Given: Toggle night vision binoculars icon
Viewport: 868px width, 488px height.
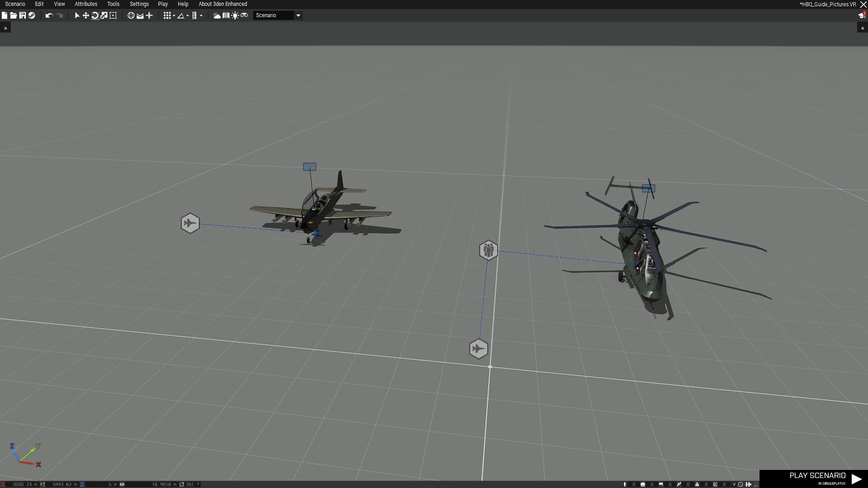Looking at the screenshot, I should pyautogui.click(x=244, y=15).
